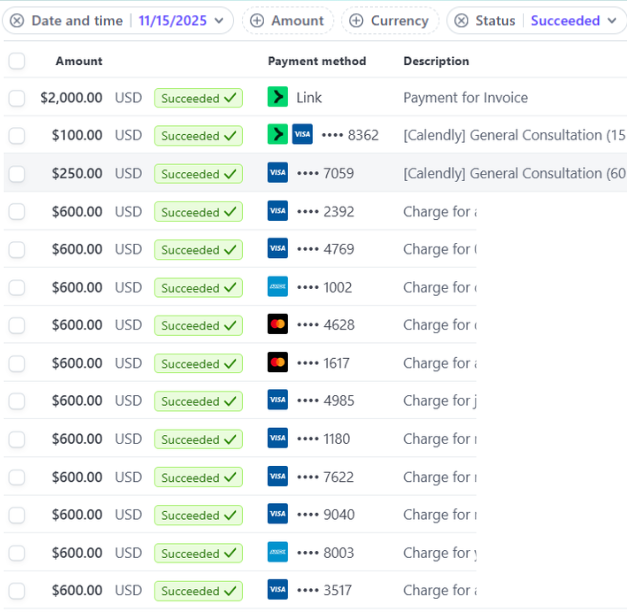Click Visa icon next to 7622
Image resolution: width=627 pixels, height=612 pixels.
[278, 476]
